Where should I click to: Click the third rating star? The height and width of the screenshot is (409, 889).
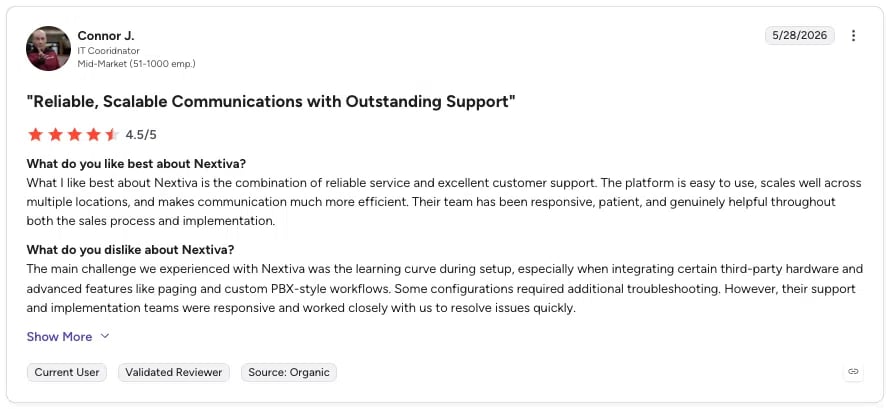[74, 134]
